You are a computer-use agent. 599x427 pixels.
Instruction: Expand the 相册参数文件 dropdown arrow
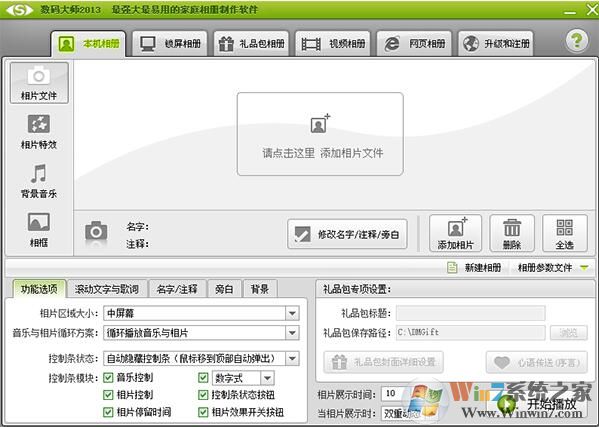point(584,268)
